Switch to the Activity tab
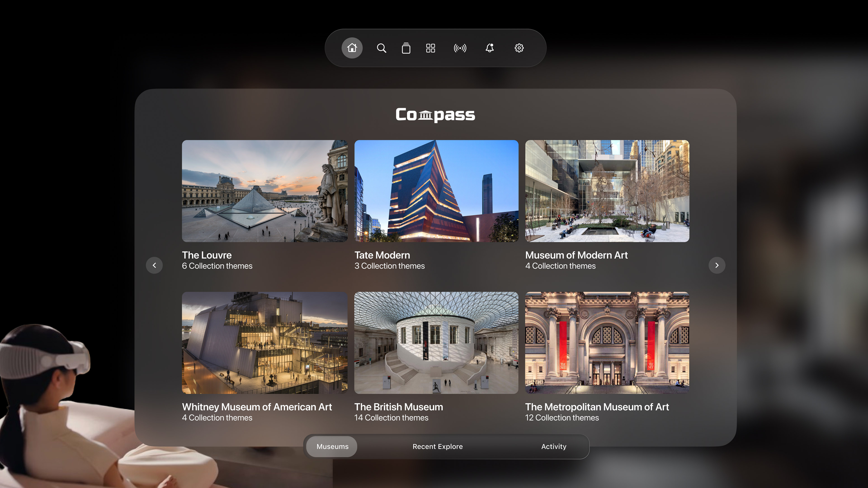This screenshot has width=868, height=488. coord(554,446)
